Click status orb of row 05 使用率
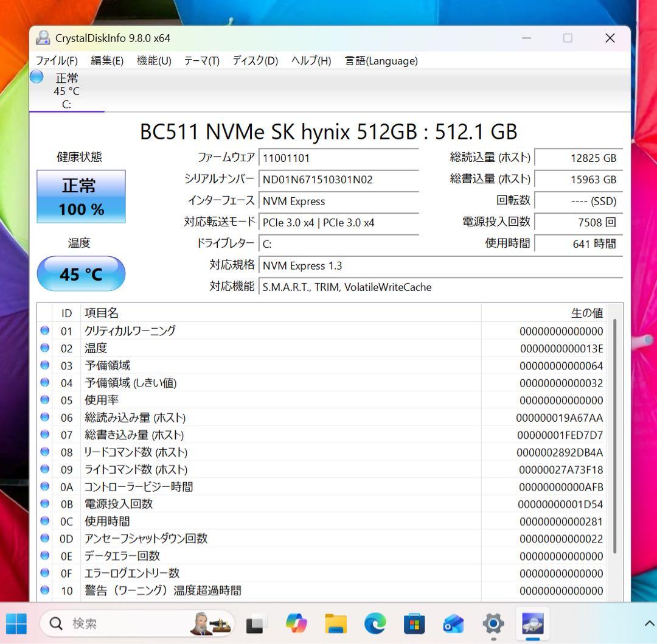The image size is (657, 644). click(x=45, y=399)
